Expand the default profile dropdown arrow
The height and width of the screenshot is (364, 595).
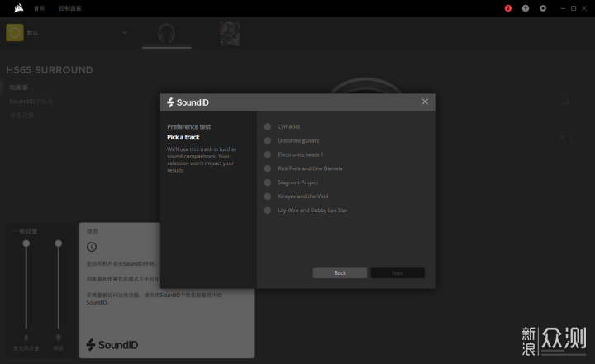pyautogui.click(x=125, y=33)
